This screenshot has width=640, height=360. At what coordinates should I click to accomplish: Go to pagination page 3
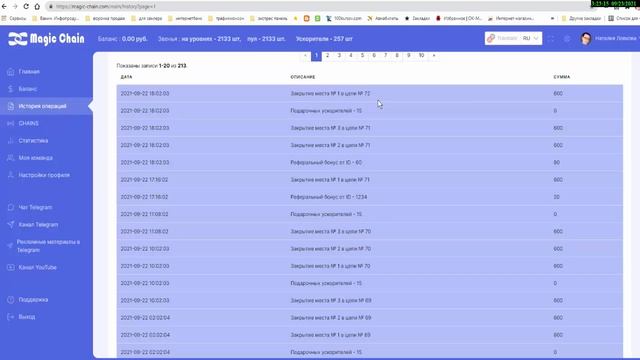[x=339, y=56]
